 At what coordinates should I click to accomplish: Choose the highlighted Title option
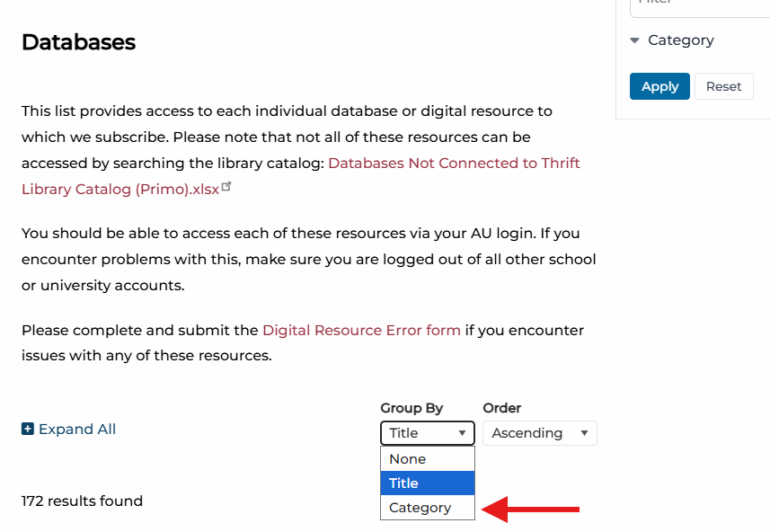point(428,483)
